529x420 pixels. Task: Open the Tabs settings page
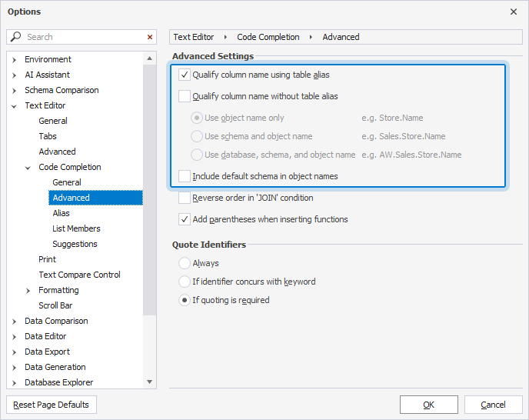pos(48,136)
